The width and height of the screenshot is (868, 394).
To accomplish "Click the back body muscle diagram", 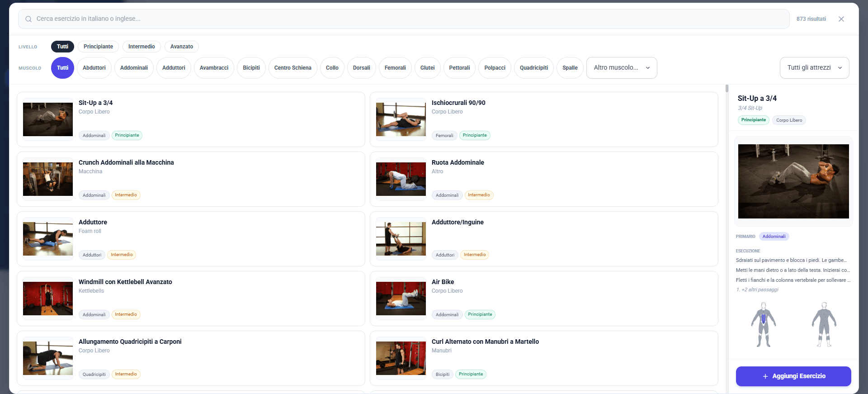I will [824, 325].
